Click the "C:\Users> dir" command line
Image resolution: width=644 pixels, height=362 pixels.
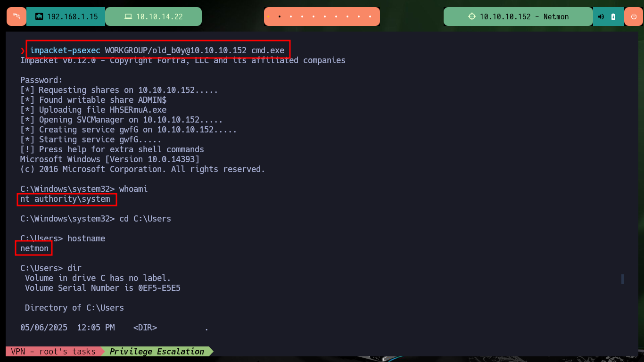tap(51, 268)
